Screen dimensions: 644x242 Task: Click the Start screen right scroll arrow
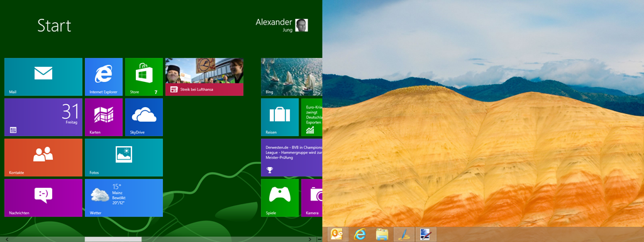309,239
